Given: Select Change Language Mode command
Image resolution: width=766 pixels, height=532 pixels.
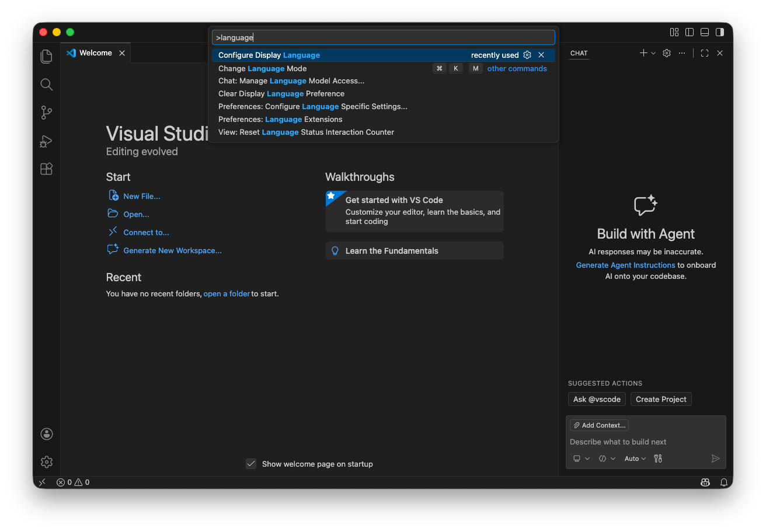Looking at the screenshot, I should [383, 68].
